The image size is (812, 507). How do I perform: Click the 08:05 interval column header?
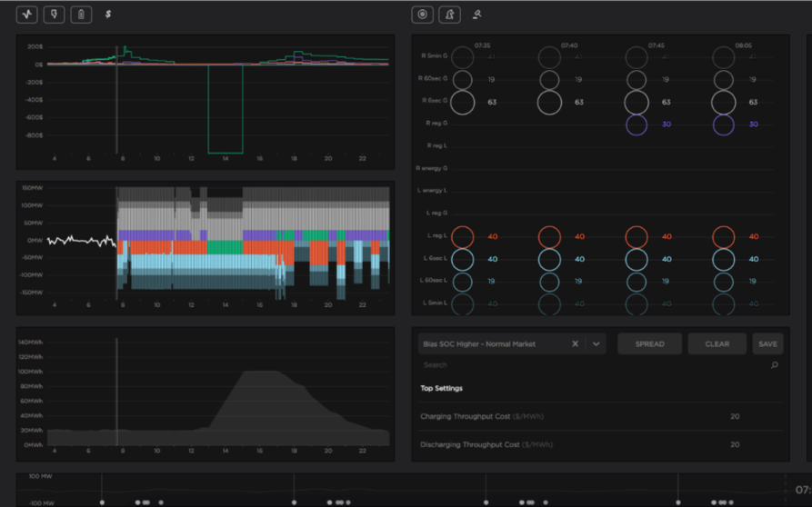[743, 45]
